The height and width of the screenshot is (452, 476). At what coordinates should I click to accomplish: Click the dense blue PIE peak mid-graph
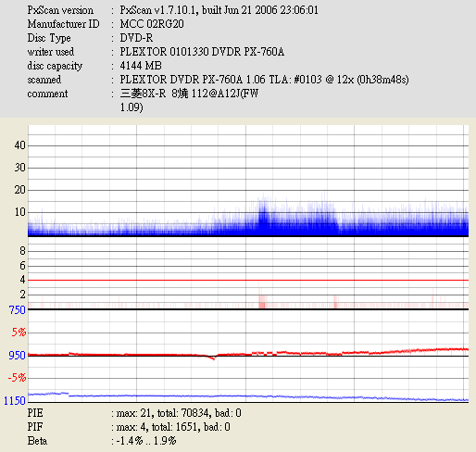(263, 216)
